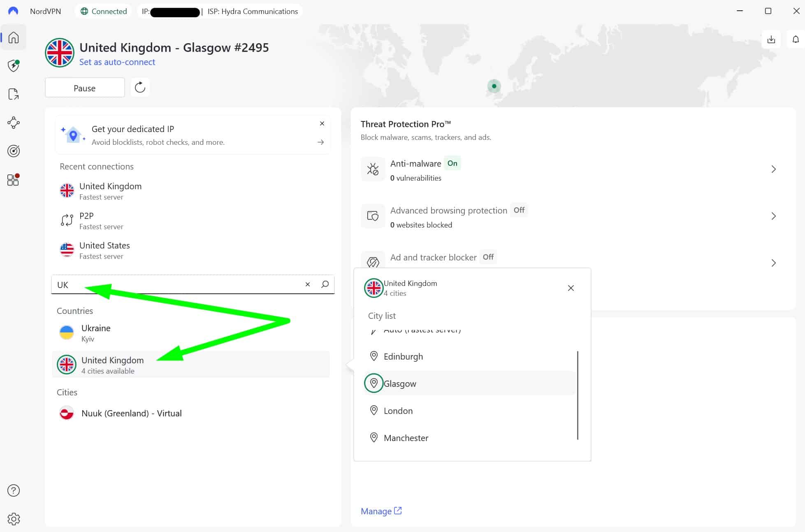Click the green server dot on map
Viewport: 805px width, 532px height.
[494, 86]
